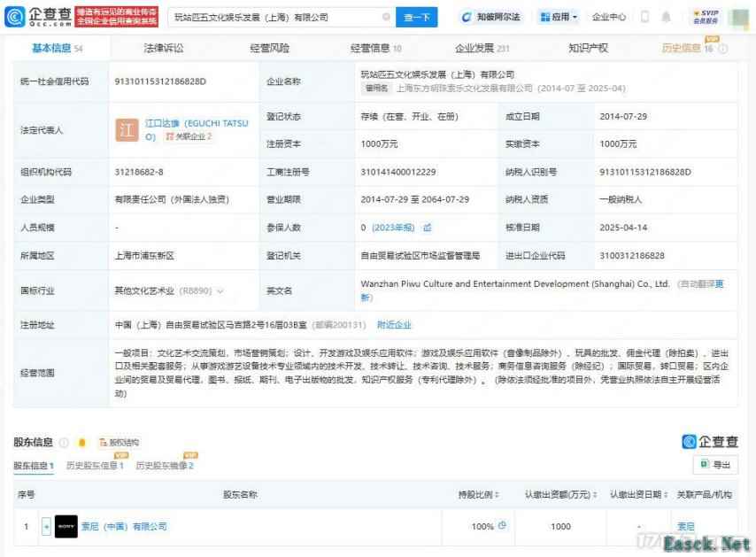756x557 pixels.
Task: Click the 曾用名 former name tag
Action: [x=376, y=89]
